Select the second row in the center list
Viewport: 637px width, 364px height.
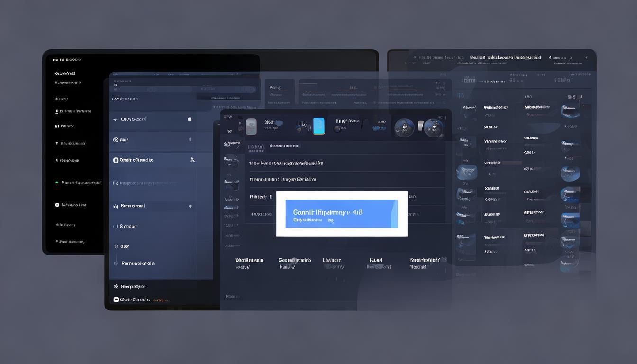(283, 180)
